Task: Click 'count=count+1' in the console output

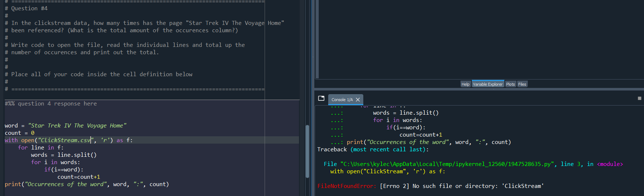Action: point(421,135)
